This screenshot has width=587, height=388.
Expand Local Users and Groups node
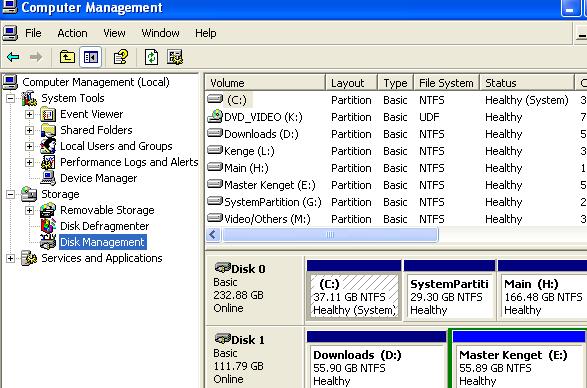29,146
